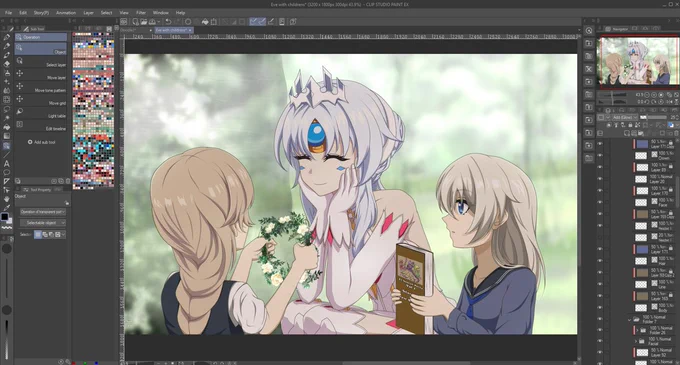This screenshot has width=680, height=365.
Task: Open the File menu
Action: pos(8,13)
